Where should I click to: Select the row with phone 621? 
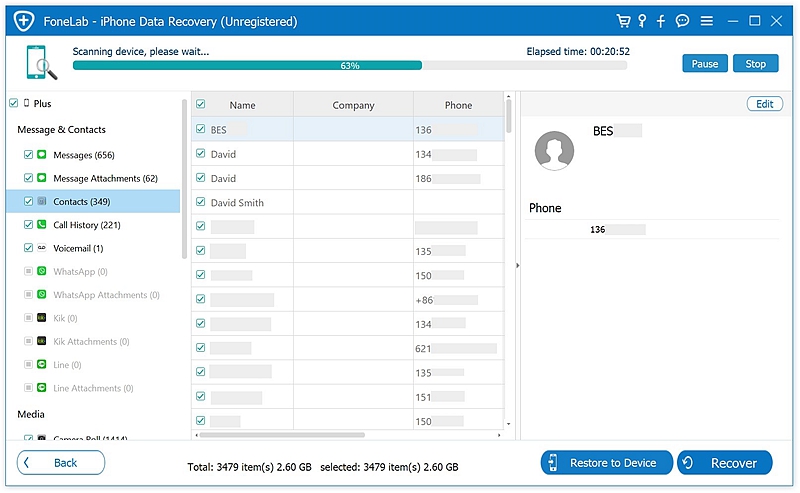pos(347,348)
